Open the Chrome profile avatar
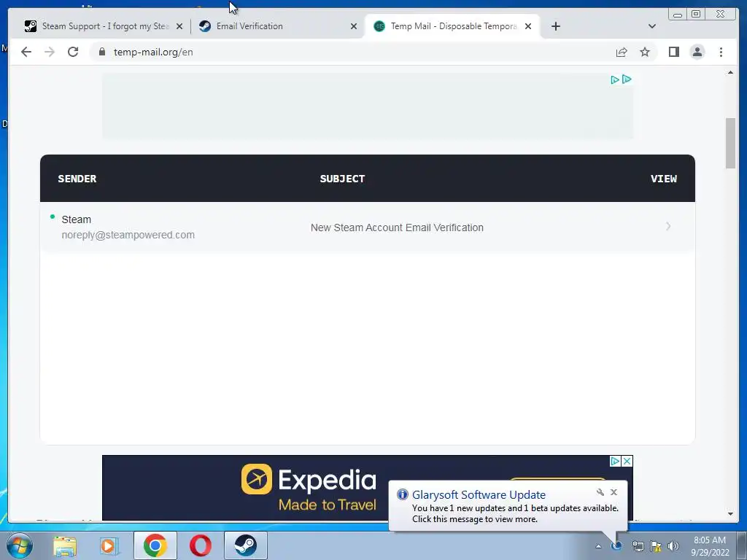Viewport: 747px width, 560px height. pos(697,52)
